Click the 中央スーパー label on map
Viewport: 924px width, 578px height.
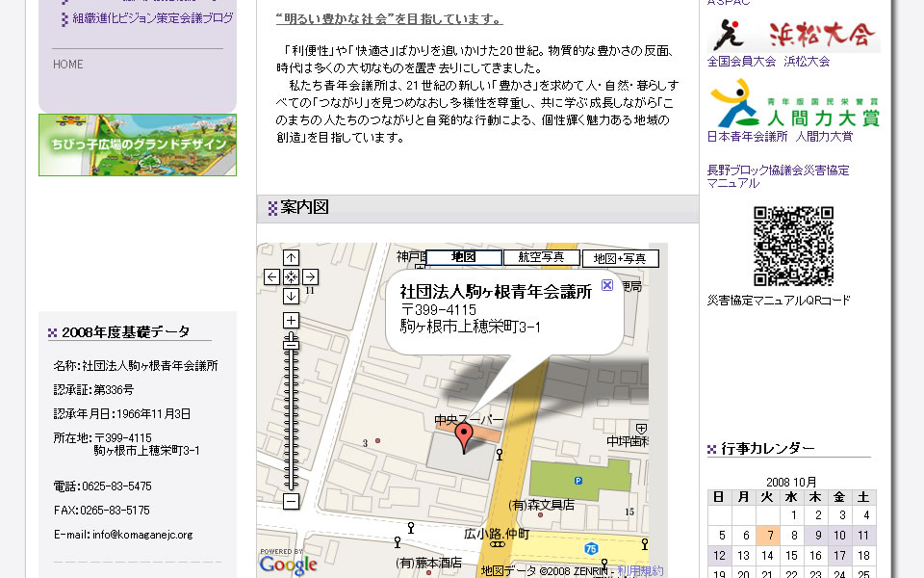coord(469,419)
